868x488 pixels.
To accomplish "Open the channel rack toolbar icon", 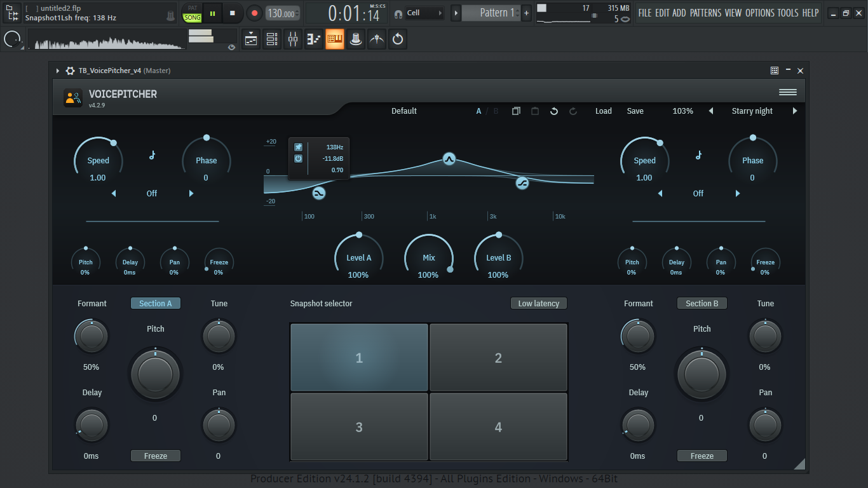I will 272,39.
